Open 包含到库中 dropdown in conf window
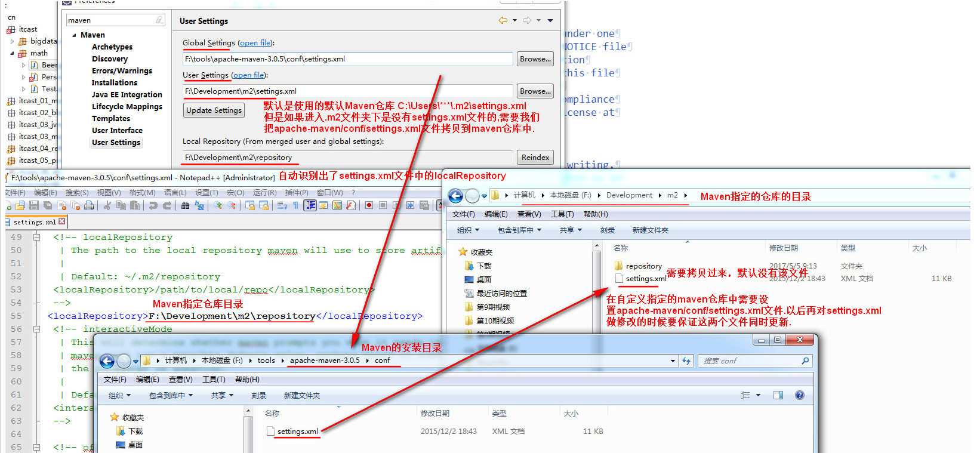This screenshot has height=453, width=980. [x=171, y=396]
